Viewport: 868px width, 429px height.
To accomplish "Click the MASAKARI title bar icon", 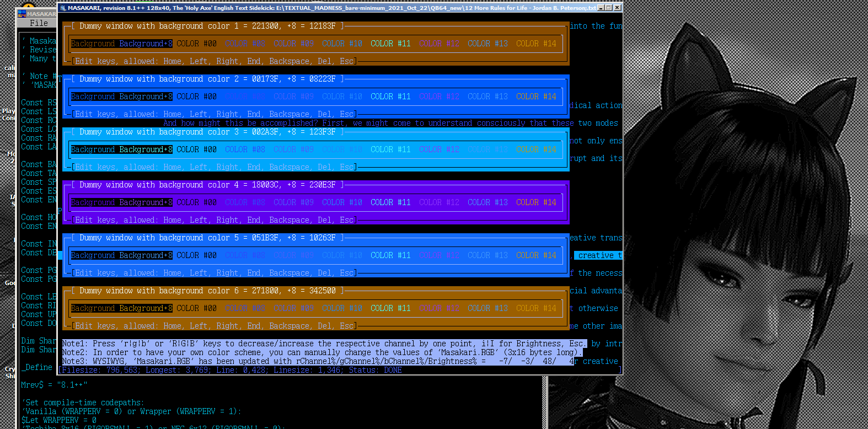I will (63, 8).
